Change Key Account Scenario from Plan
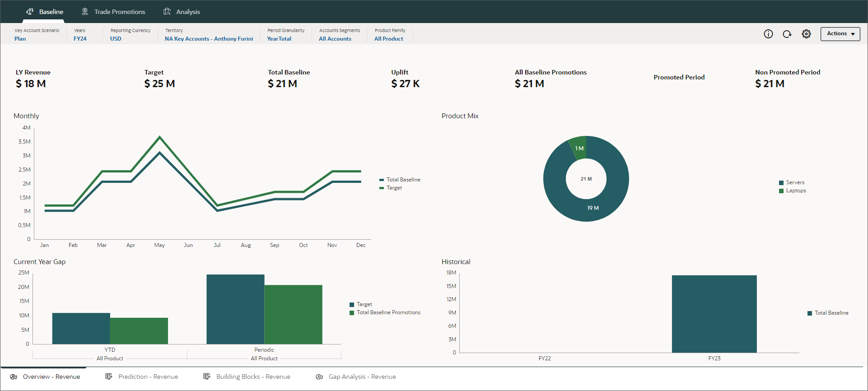 (x=20, y=39)
